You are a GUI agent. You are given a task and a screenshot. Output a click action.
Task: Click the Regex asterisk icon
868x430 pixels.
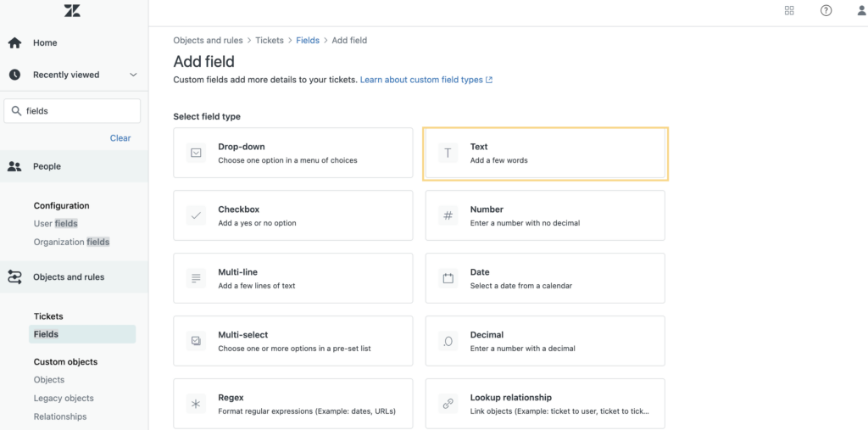point(196,404)
